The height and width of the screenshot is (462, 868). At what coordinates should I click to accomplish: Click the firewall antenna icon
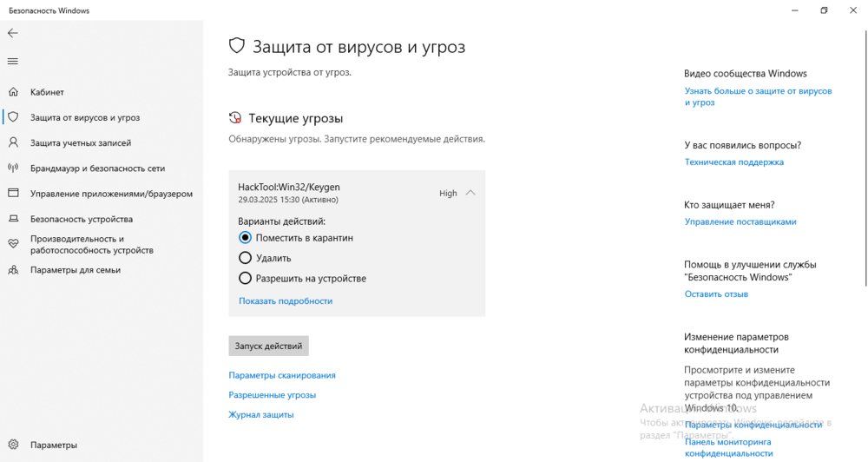click(13, 168)
